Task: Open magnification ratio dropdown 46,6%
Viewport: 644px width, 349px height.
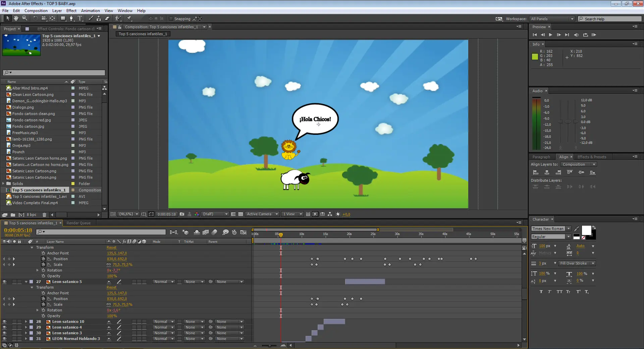Action: 128,214
